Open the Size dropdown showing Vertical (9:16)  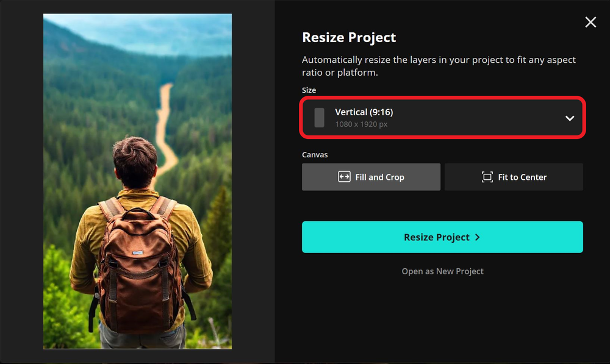(x=442, y=118)
